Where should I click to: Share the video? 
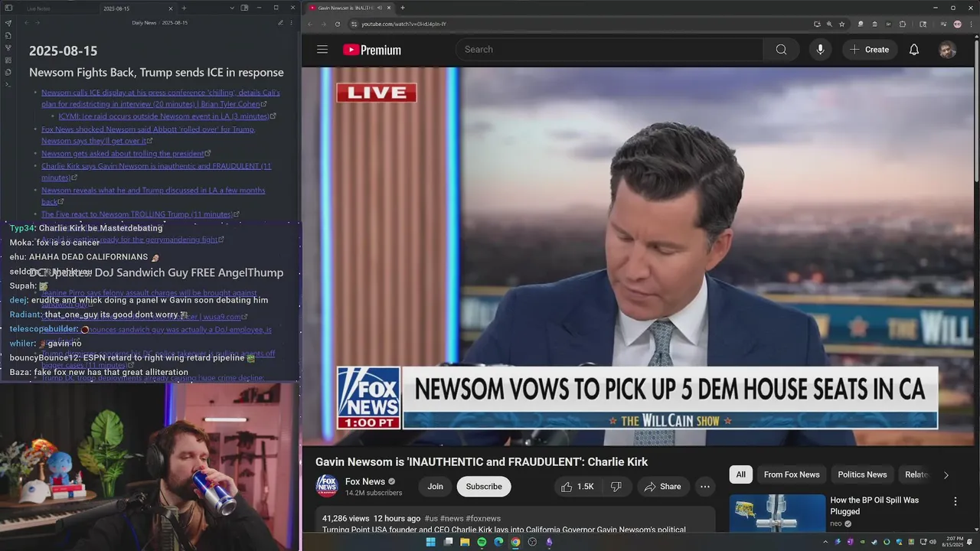click(663, 487)
